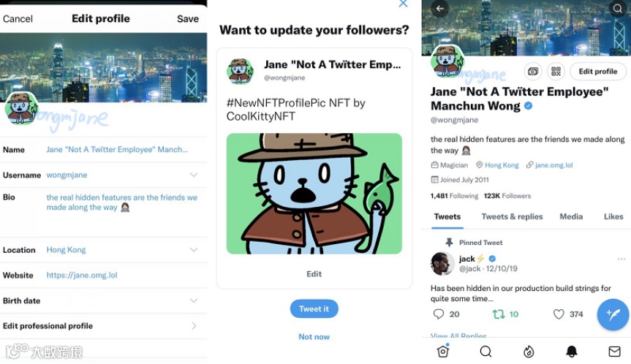Expand the Location row chevron
Viewport: 631px width, 364px height.
pos(194,250)
